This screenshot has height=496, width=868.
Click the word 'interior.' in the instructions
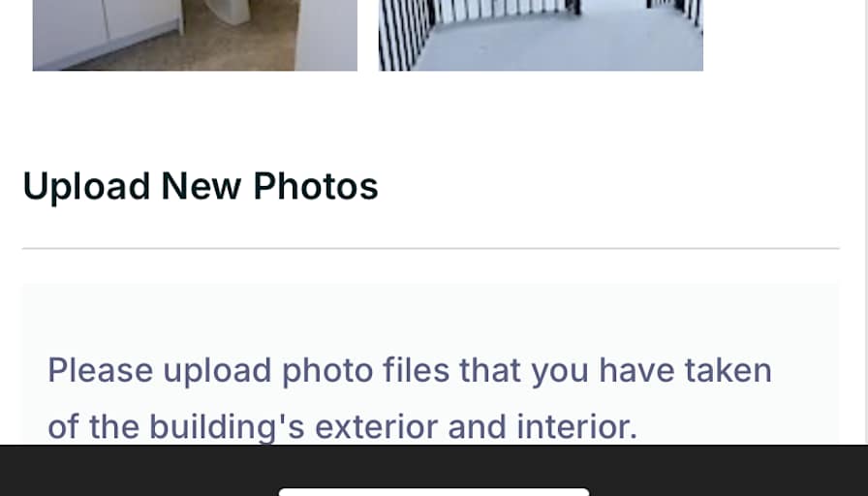[x=576, y=427]
